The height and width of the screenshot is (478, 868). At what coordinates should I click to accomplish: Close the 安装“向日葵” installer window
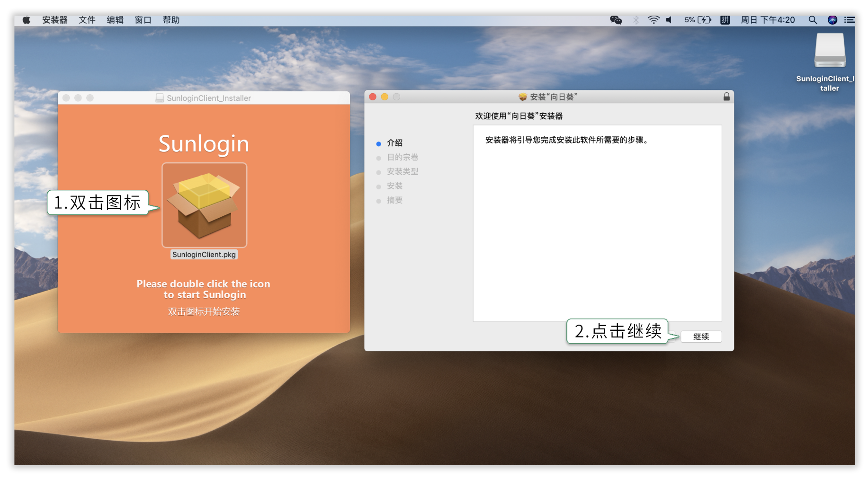tap(373, 97)
